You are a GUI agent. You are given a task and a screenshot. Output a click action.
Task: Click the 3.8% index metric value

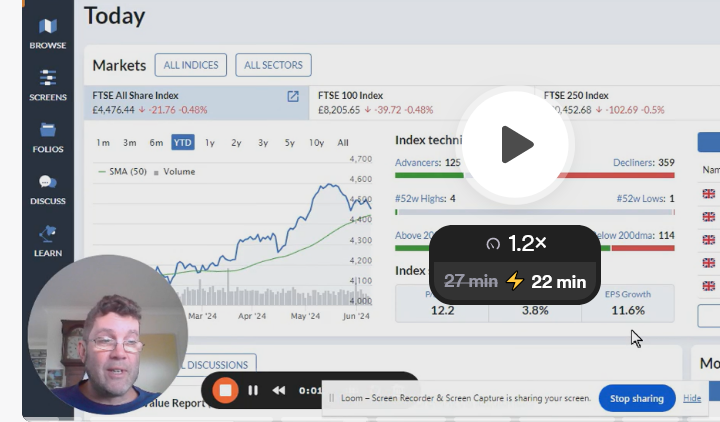[x=535, y=310]
